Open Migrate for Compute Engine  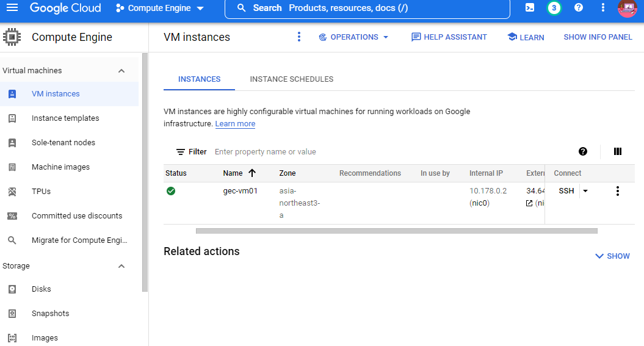pyautogui.click(x=79, y=240)
